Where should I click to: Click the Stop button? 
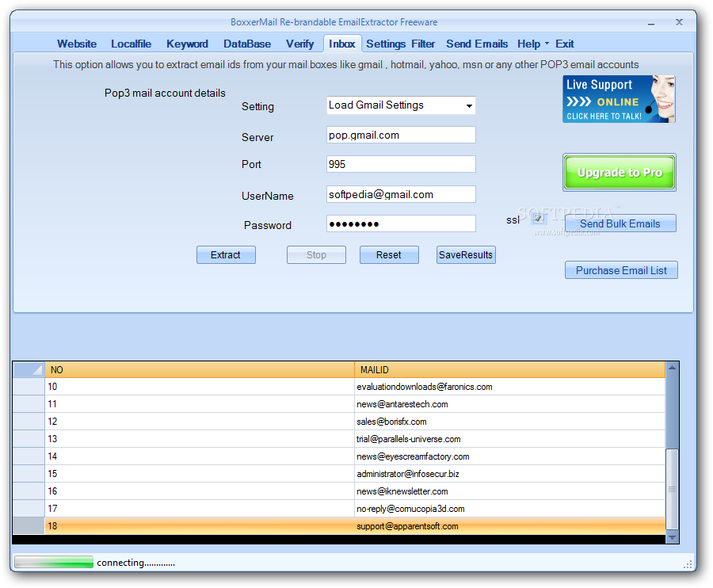pyautogui.click(x=316, y=255)
